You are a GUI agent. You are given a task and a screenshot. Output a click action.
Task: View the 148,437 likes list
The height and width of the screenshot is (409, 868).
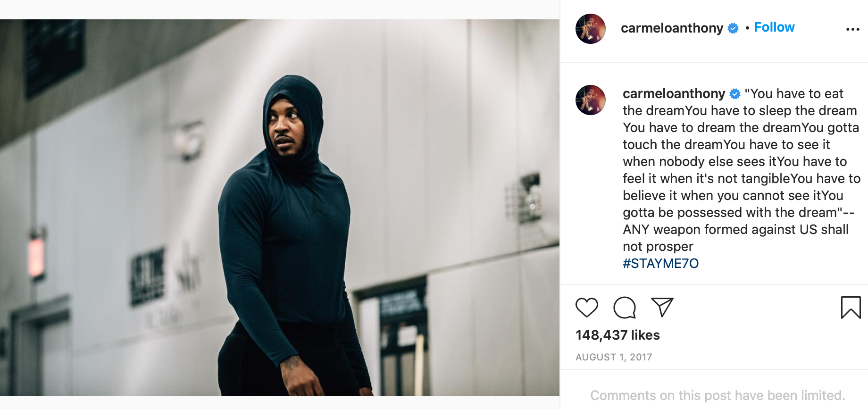(x=618, y=335)
